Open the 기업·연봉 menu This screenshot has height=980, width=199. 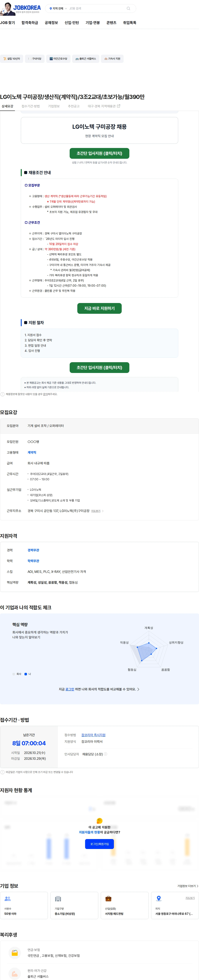pyautogui.click(x=93, y=23)
